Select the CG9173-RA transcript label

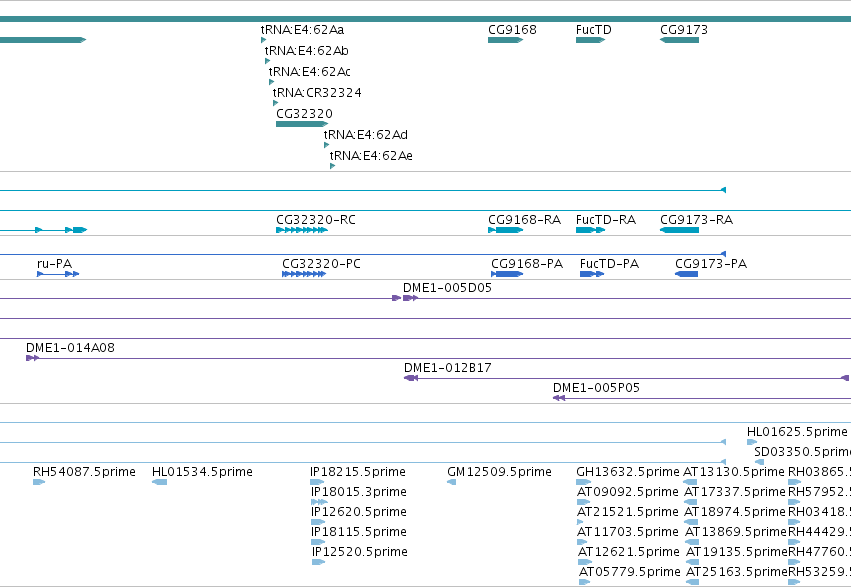[696, 220]
